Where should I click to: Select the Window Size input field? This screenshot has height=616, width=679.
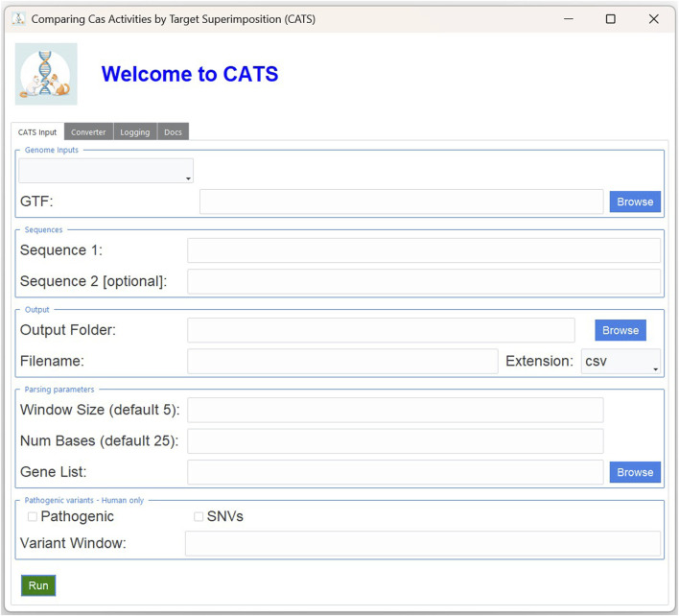[x=395, y=411]
